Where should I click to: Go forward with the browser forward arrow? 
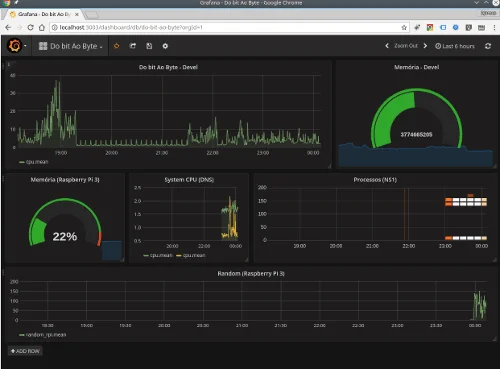tap(19, 27)
